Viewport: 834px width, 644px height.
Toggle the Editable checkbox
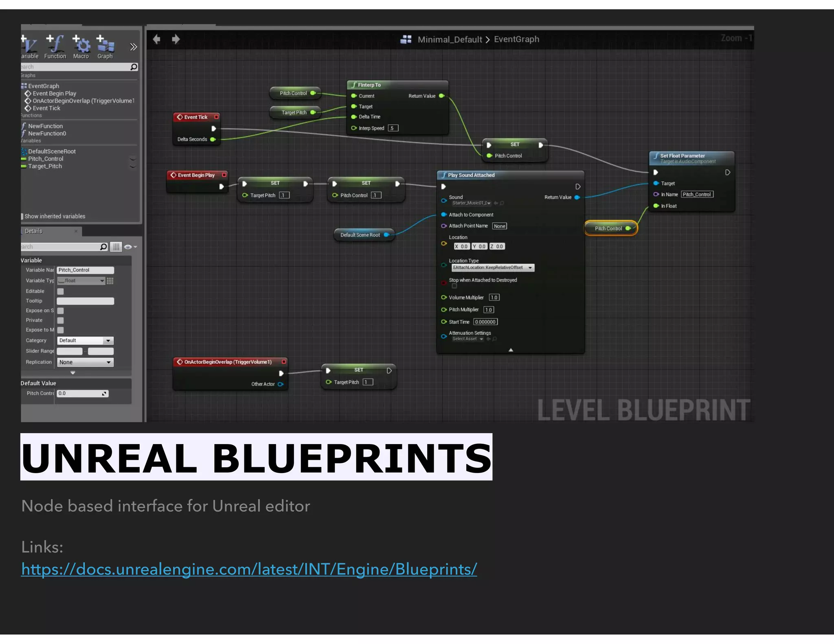[x=60, y=291]
